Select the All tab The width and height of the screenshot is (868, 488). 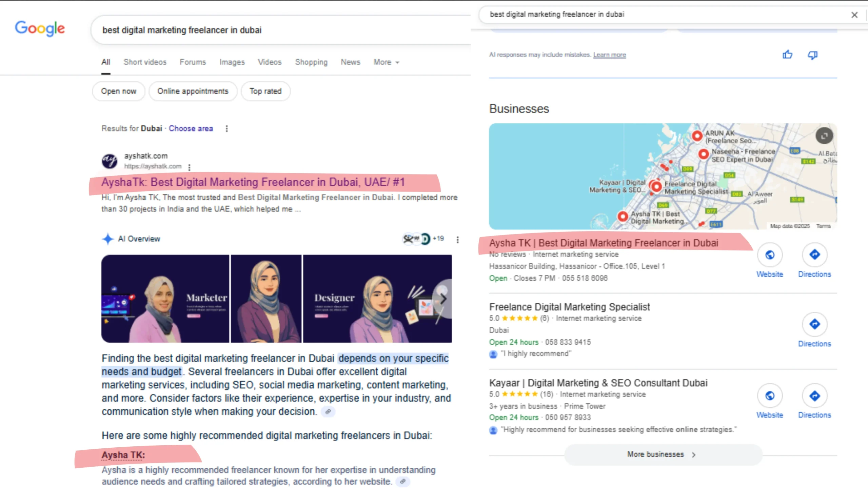[x=106, y=62]
